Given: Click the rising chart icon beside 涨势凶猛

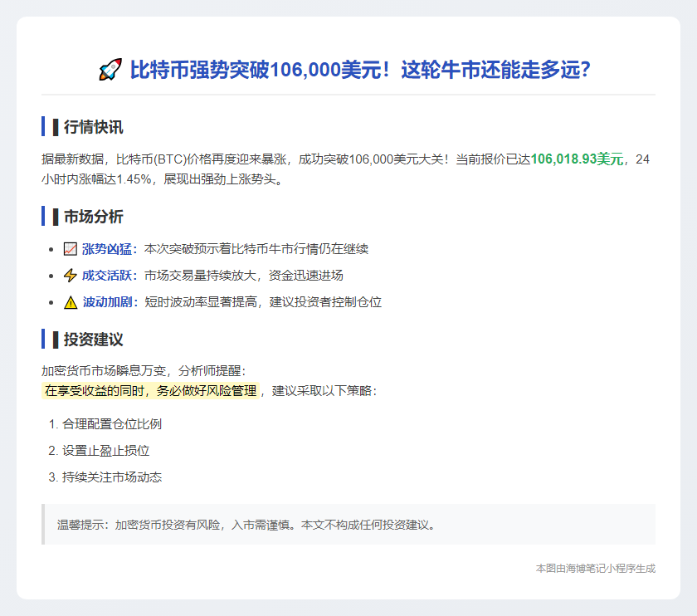Looking at the screenshot, I should pos(71,249).
